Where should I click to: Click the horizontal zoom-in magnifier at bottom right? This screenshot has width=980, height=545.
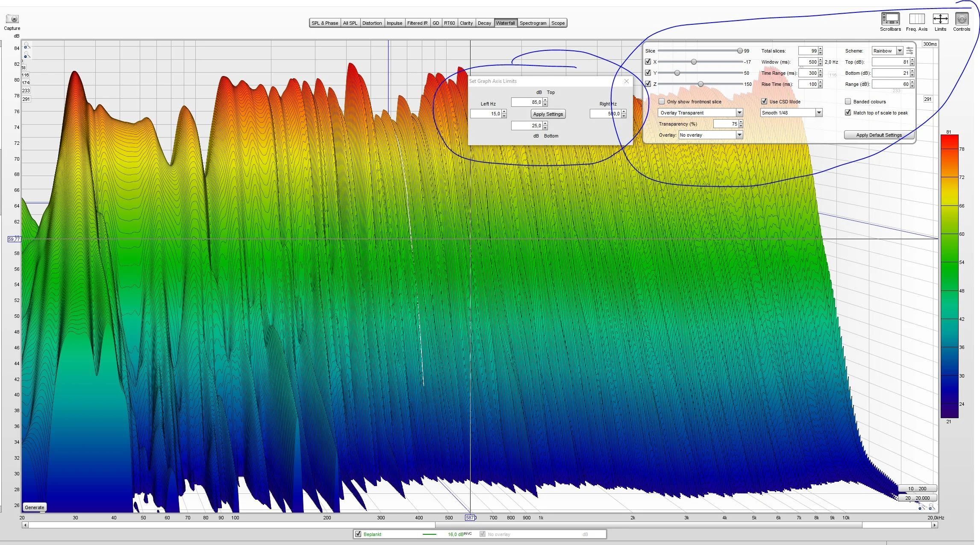coord(931,507)
